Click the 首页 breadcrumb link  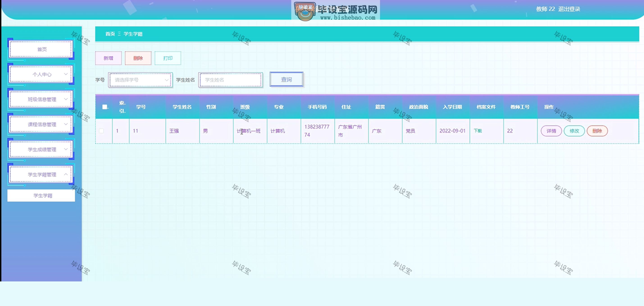(109, 34)
